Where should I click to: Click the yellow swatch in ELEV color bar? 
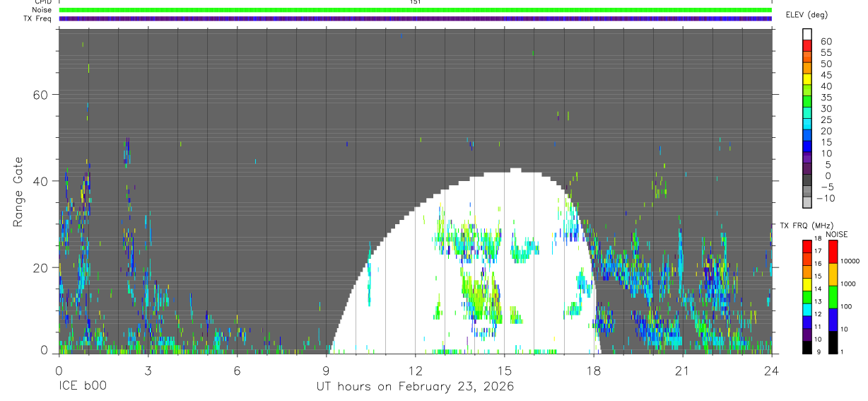(x=807, y=79)
